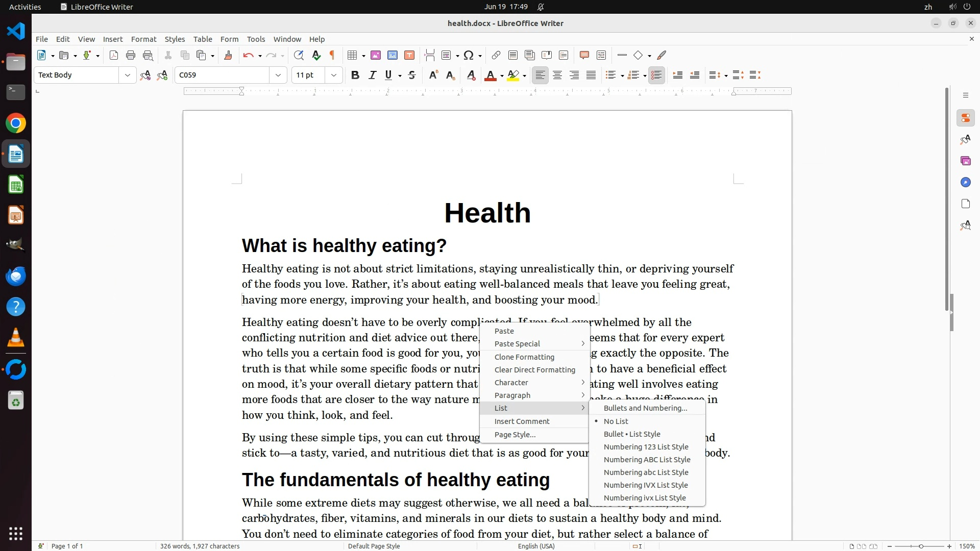Select the No List radio option

pos(616,421)
